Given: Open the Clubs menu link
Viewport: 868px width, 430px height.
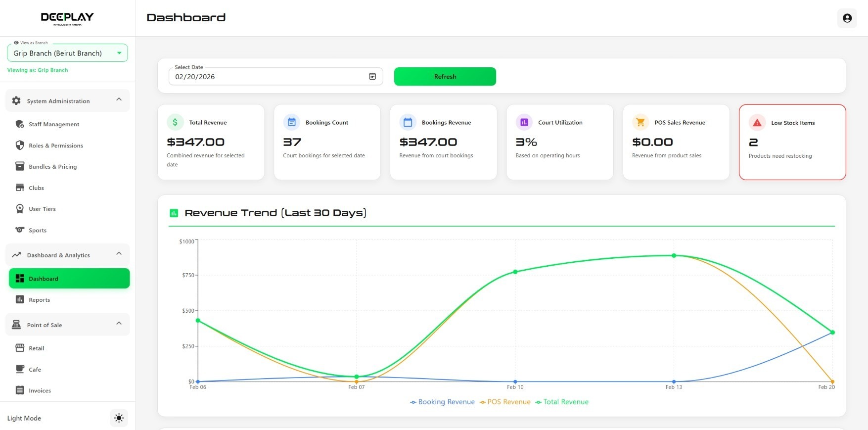Looking at the screenshot, I should coord(69,188).
